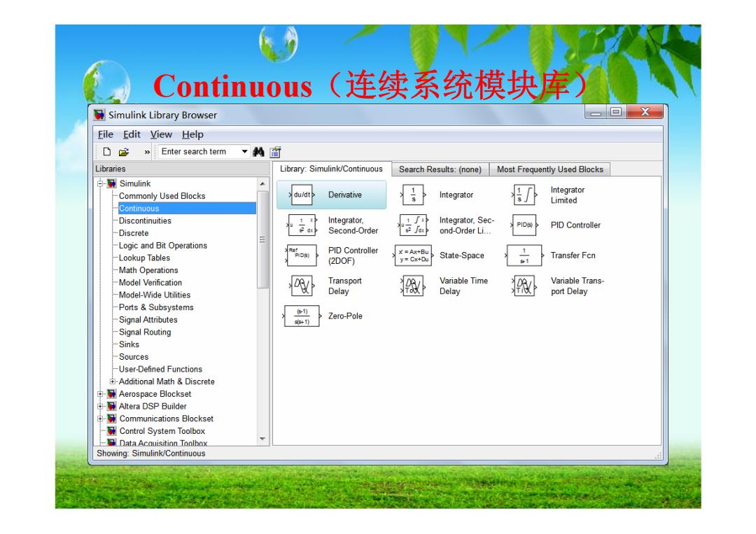This screenshot has height=534, width=756.
Task: Select the Derivative block icon
Action: (x=302, y=195)
